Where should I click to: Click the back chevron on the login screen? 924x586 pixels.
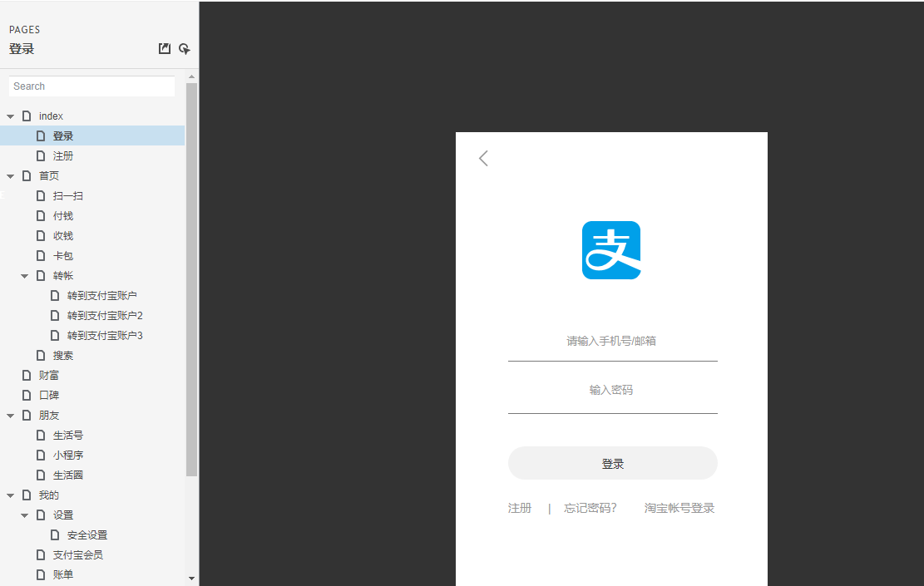click(483, 159)
